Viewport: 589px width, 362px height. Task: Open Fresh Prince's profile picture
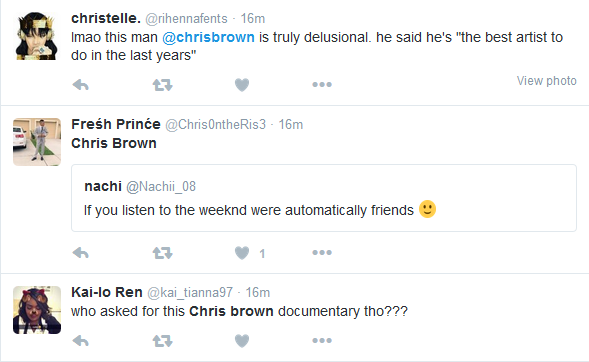point(37,142)
